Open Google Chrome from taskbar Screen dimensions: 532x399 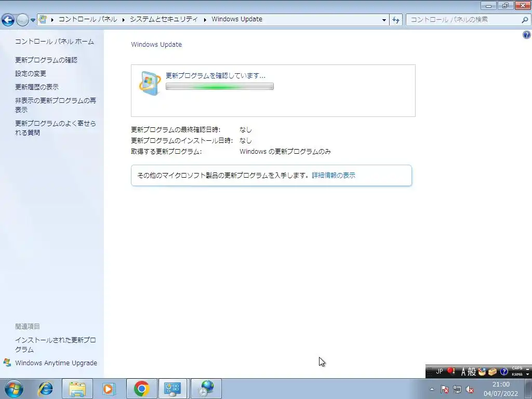click(141, 389)
